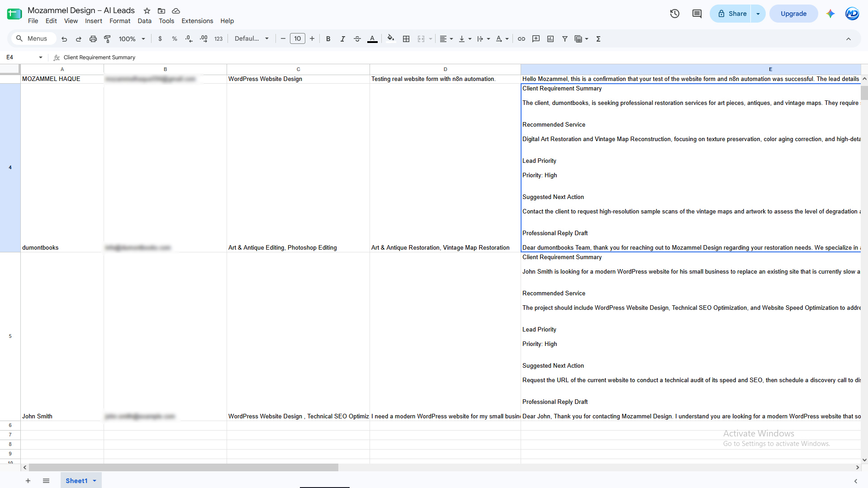
Task: Decrease decimal places icon
Action: (189, 39)
